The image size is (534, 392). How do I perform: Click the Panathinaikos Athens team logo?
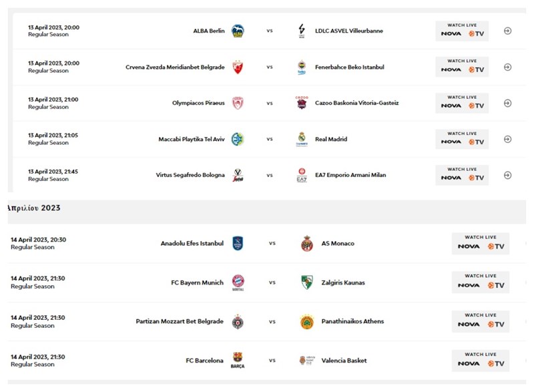pos(307,321)
